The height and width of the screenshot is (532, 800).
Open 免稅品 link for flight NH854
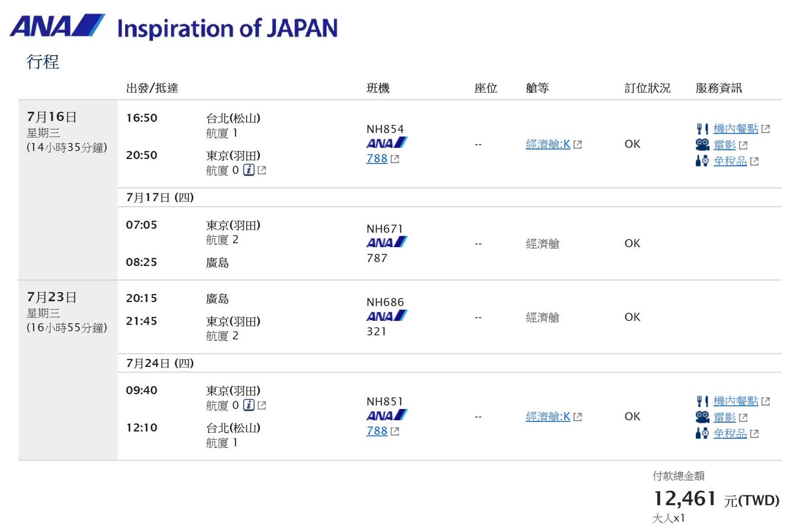tap(730, 161)
